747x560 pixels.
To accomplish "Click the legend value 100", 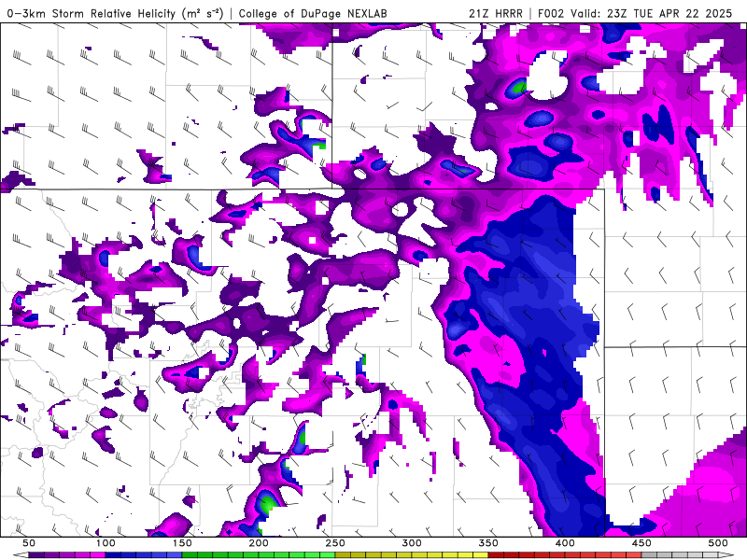I will pyautogui.click(x=106, y=543).
